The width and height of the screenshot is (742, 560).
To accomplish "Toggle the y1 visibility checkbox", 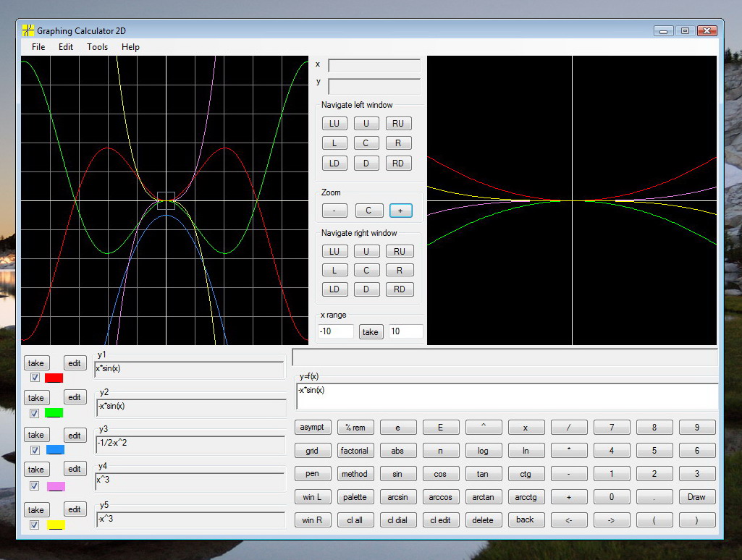I will point(35,378).
